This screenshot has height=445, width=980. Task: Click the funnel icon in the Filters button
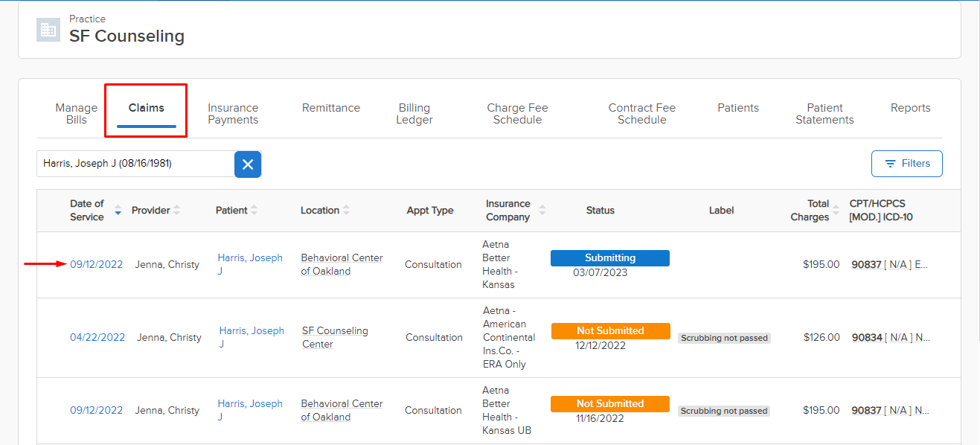point(891,163)
